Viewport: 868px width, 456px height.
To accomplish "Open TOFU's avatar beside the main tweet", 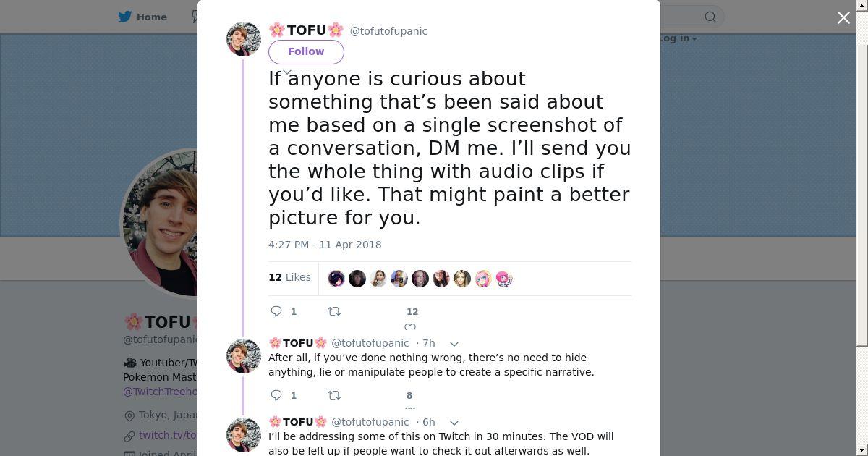I will 244,39.
